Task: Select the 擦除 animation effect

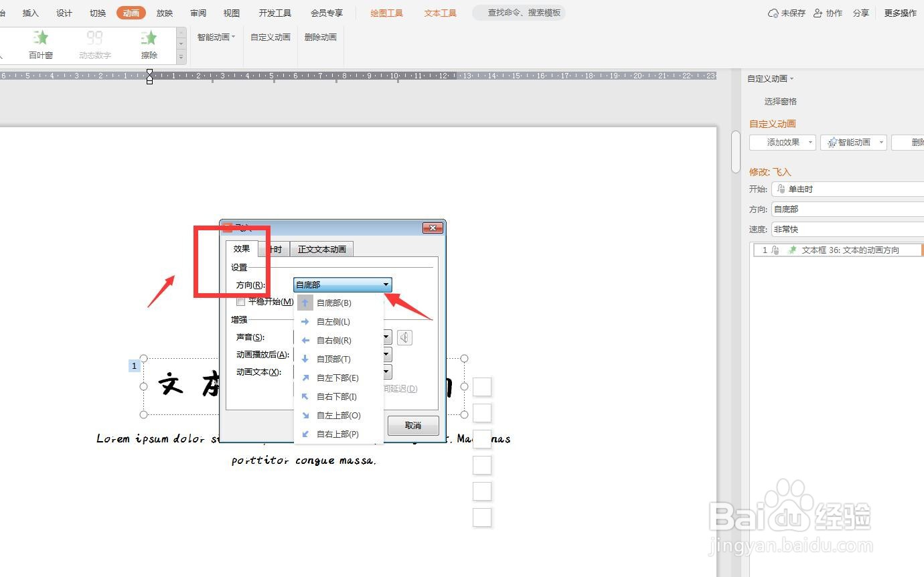Action: pyautogui.click(x=149, y=46)
